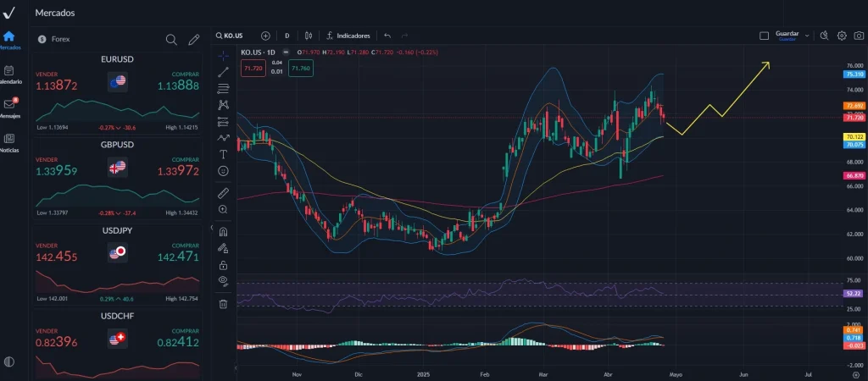
Task: Select the emoji smiley tool
Action: click(223, 171)
